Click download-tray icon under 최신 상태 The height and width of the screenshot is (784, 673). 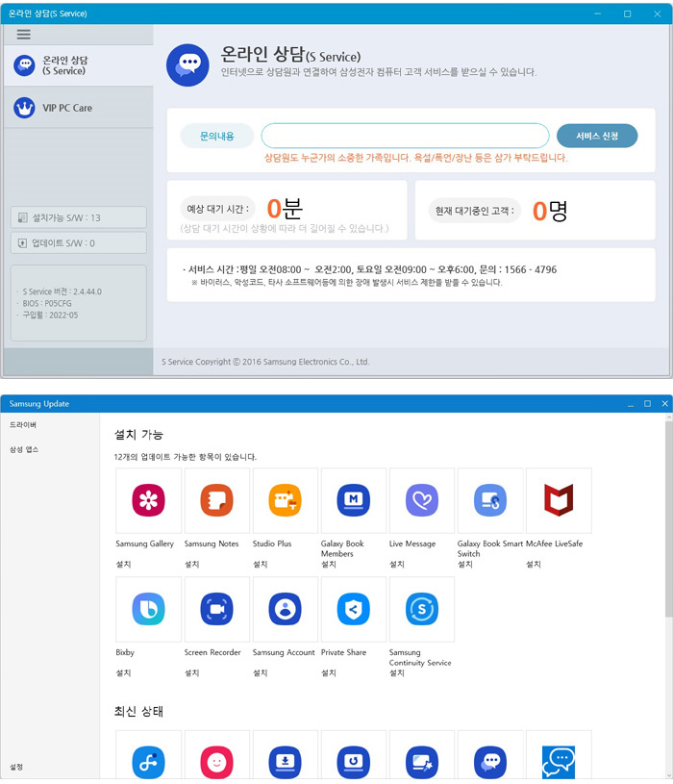[286, 762]
